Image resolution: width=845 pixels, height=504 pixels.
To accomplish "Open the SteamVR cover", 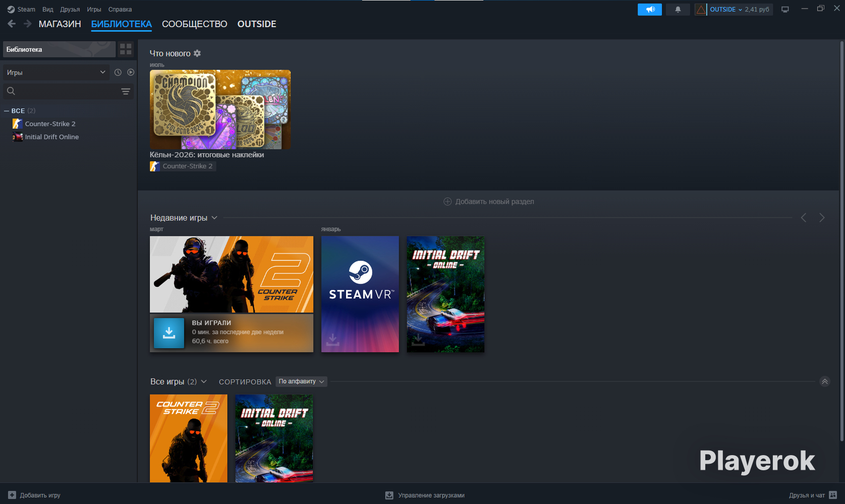I will pyautogui.click(x=360, y=294).
